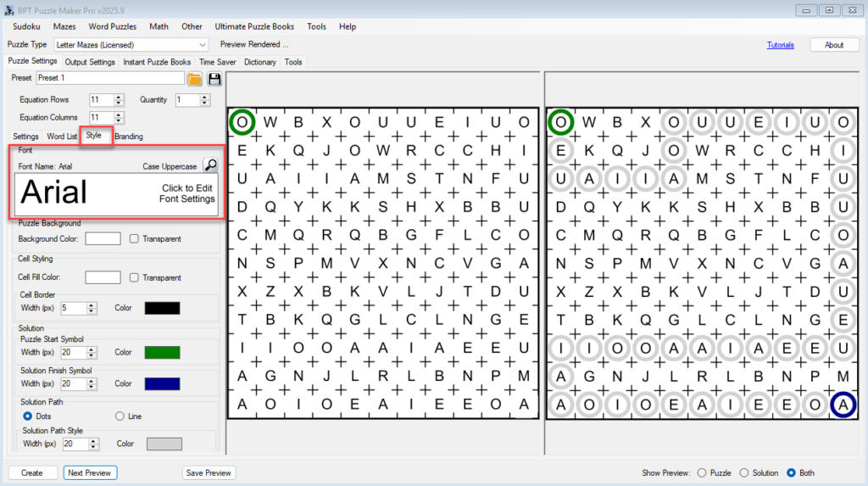Click the Preset name text field
The height and width of the screenshot is (486, 868).
(109, 78)
